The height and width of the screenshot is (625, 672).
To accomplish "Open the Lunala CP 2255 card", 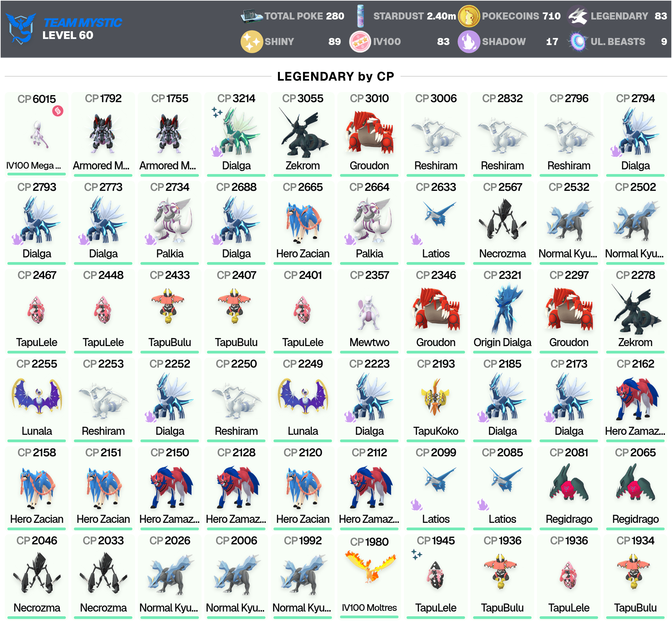I will pyautogui.click(x=37, y=400).
